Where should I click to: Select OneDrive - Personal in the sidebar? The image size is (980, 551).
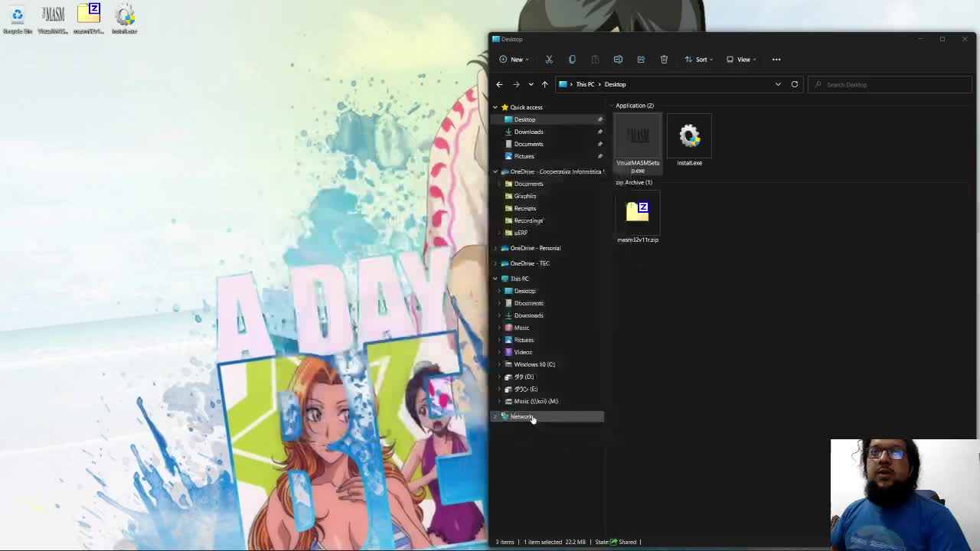click(x=535, y=248)
